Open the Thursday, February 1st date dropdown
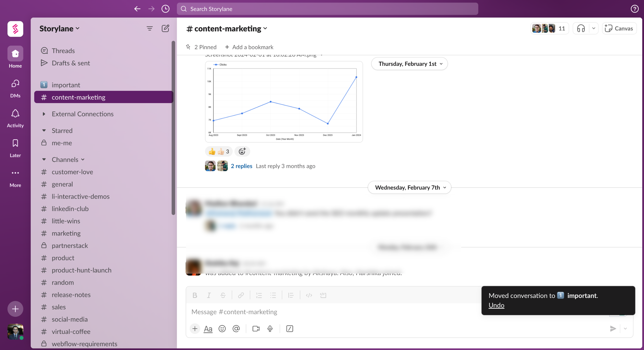 [409, 64]
